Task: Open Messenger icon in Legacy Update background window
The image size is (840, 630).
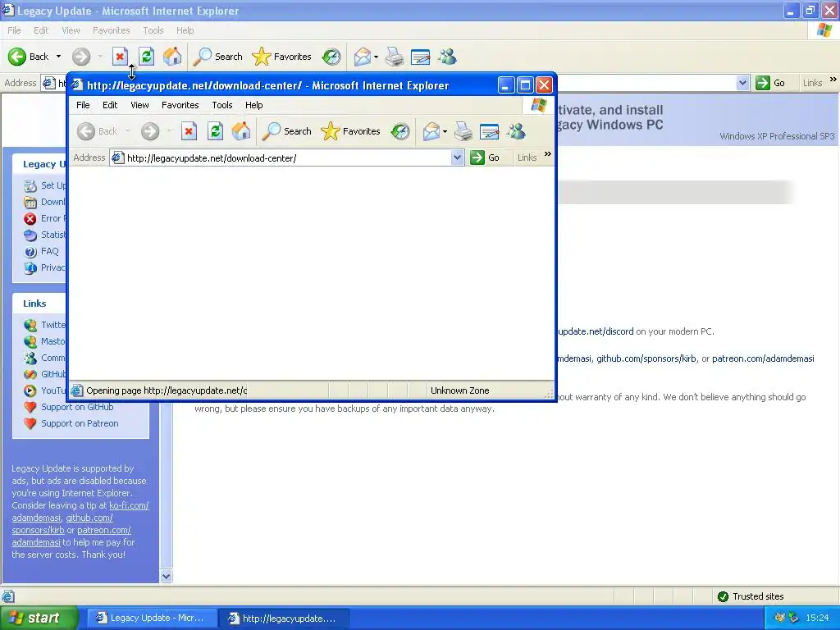Action: pyautogui.click(x=447, y=57)
